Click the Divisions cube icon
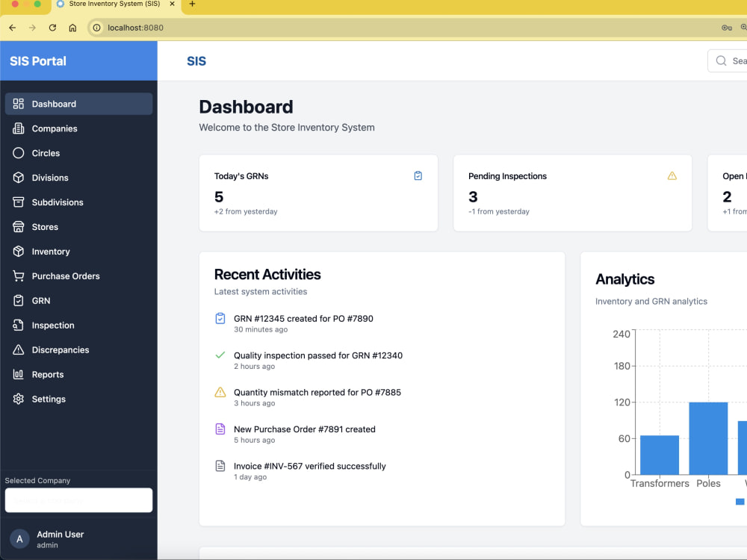This screenshot has height=560, width=747. [18, 178]
